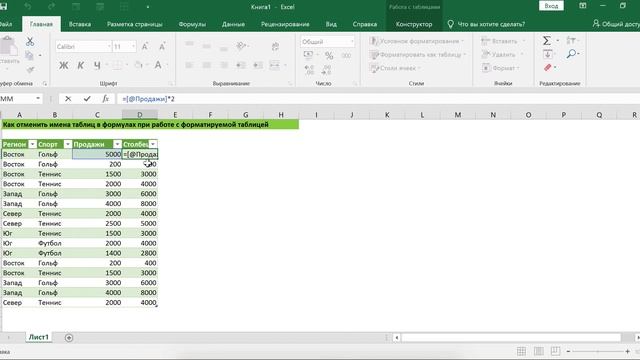Click the decrease decimal icon
Screen dimensions: 640x360
pyautogui.click(x=326, y=70)
